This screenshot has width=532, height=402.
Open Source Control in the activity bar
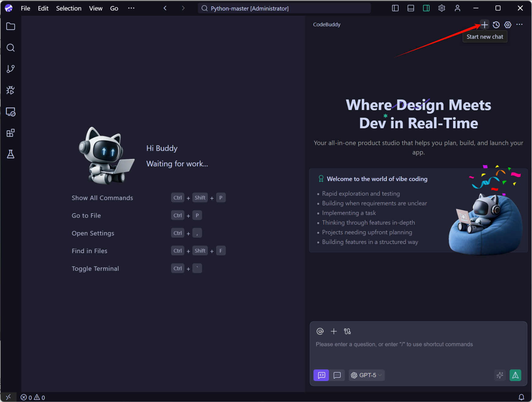[x=11, y=69]
